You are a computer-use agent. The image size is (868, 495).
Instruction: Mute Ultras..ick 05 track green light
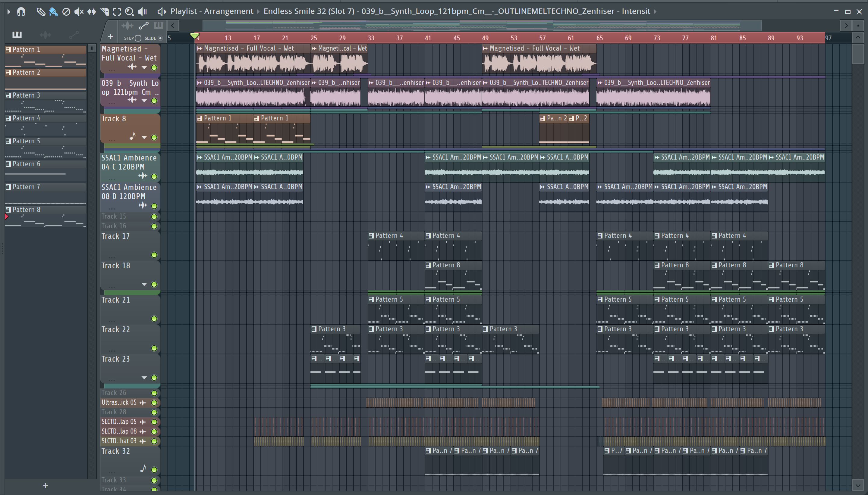click(x=154, y=403)
